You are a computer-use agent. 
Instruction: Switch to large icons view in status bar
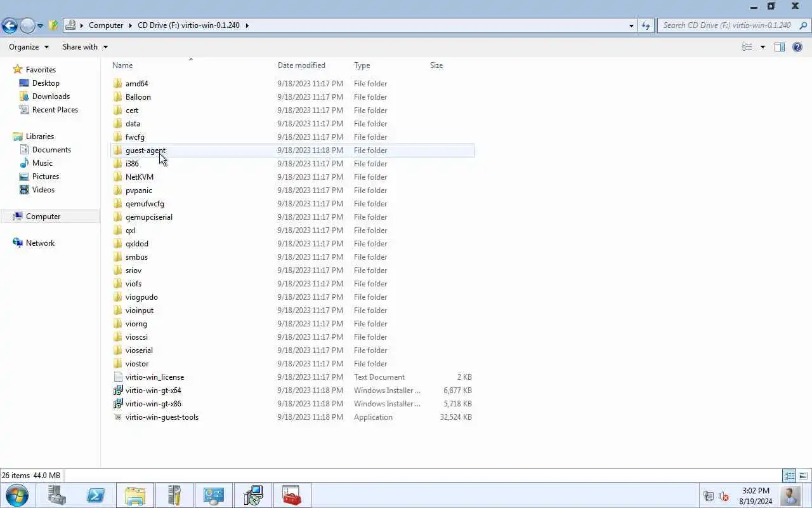point(803,476)
